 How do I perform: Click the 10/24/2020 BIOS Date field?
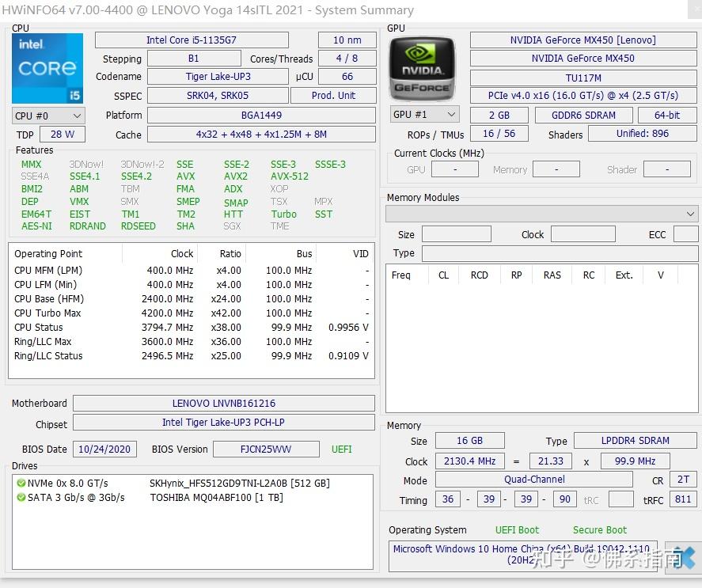point(104,449)
